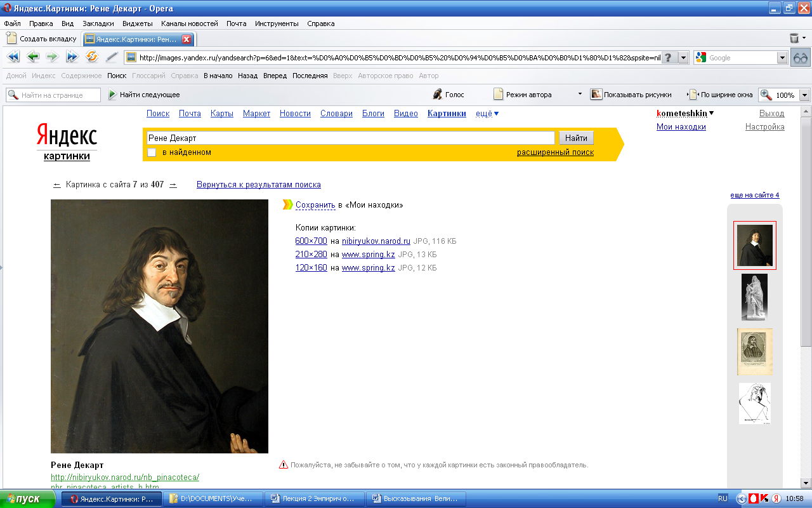Click in the Рене Декарт search field

[x=350, y=138]
